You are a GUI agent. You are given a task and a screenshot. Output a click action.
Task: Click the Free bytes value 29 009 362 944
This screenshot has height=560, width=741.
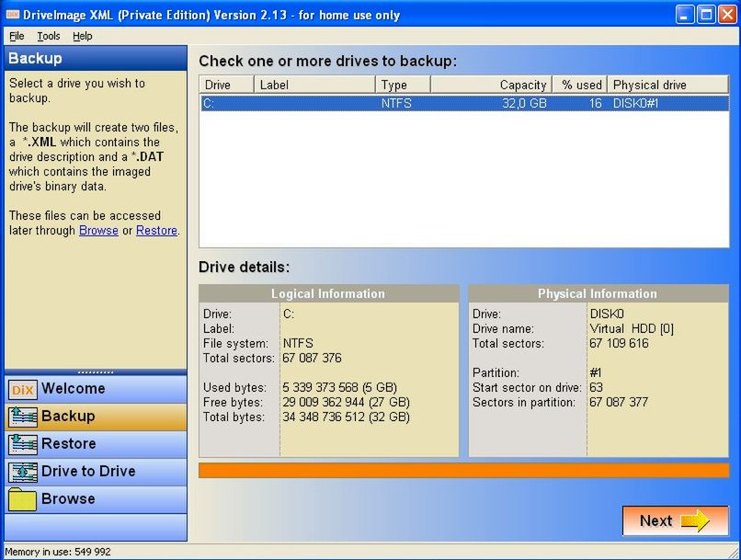pos(346,402)
